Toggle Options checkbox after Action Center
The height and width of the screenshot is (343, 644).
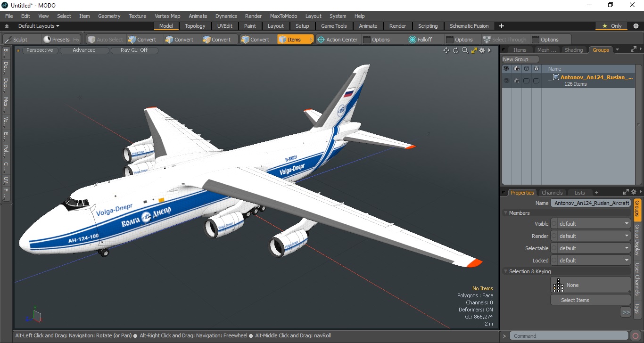point(366,40)
